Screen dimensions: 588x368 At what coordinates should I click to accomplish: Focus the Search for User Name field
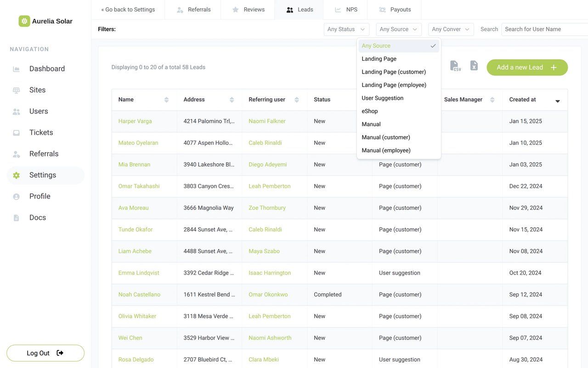(x=545, y=29)
